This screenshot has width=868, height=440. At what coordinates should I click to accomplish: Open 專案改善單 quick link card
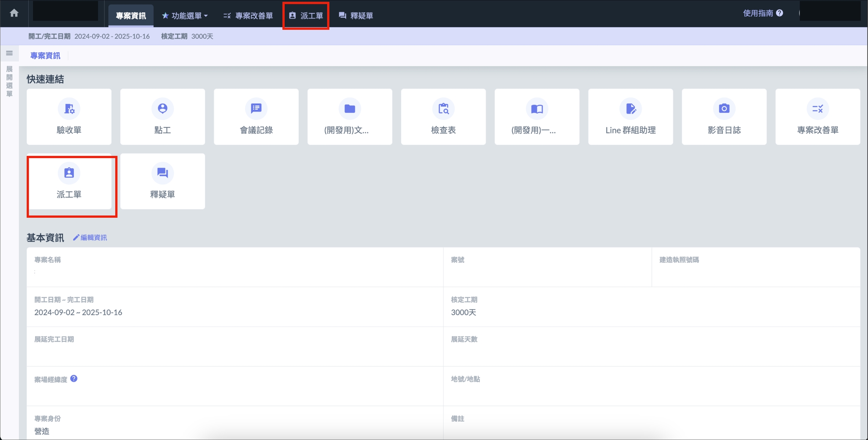coord(818,117)
